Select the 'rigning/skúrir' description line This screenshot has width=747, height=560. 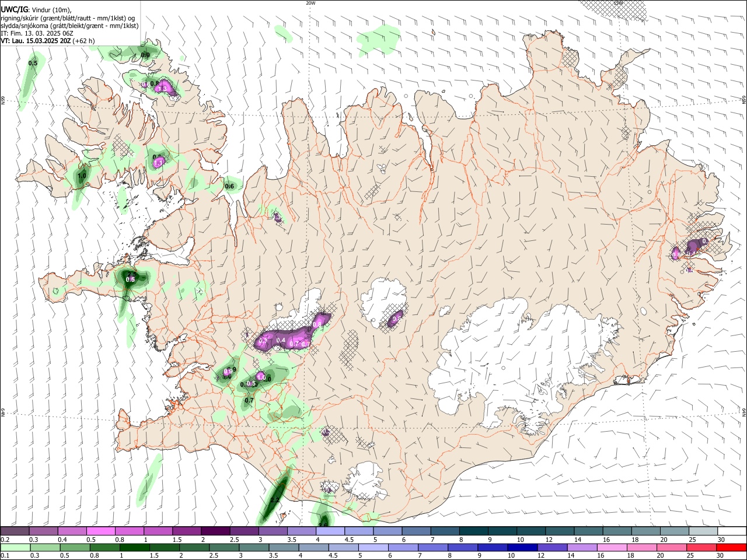68,17
